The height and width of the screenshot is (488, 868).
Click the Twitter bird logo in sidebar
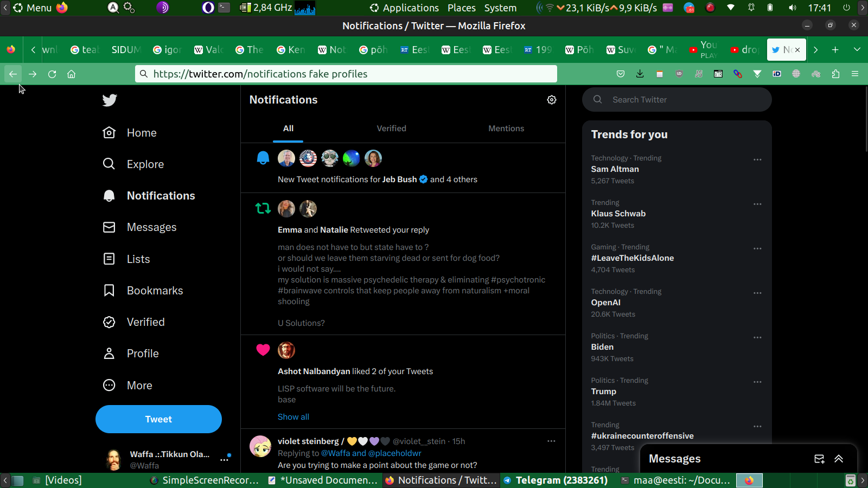(110, 100)
